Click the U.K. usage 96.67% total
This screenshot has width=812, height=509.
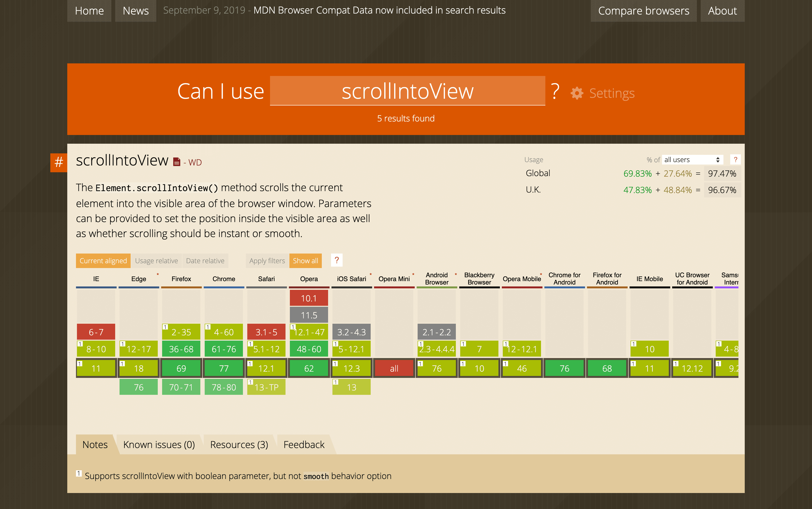tap(722, 190)
